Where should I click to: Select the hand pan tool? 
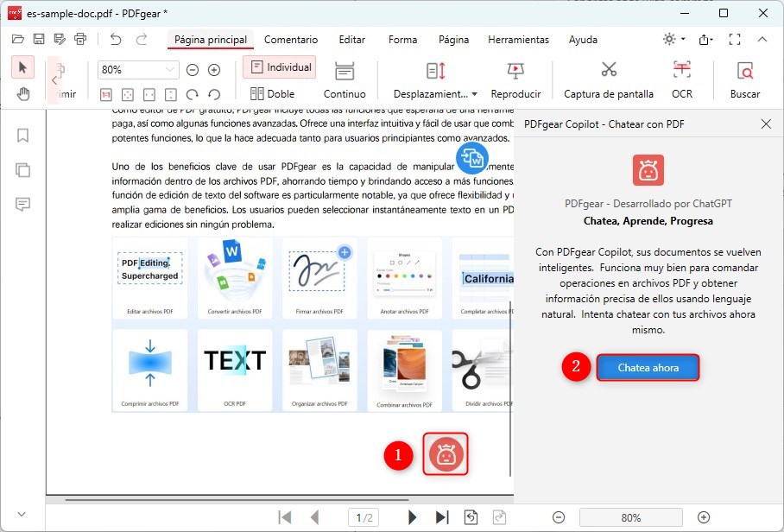(22, 93)
